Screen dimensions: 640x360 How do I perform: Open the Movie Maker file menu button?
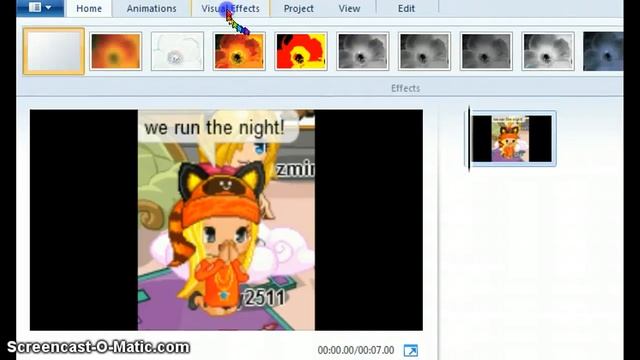coord(40,8)
